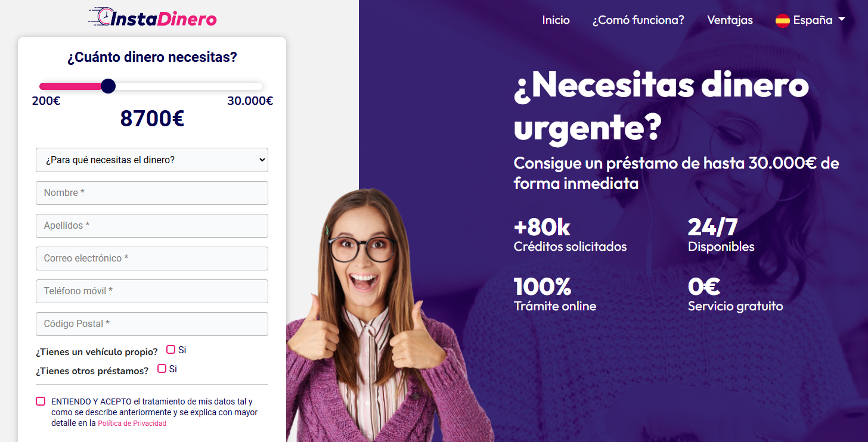The width and height of the screenshot is (868, 442).
Task: Focus the Correo electrónico field
Action: [152, 259]
